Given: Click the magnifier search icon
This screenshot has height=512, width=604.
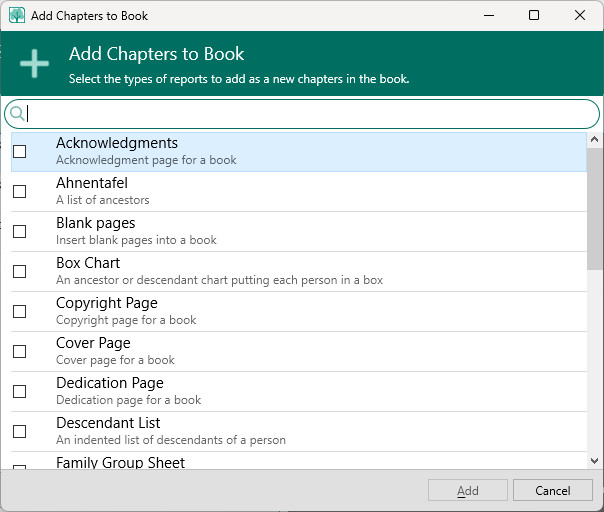Looking at the screenshot, I should (17, 113).
